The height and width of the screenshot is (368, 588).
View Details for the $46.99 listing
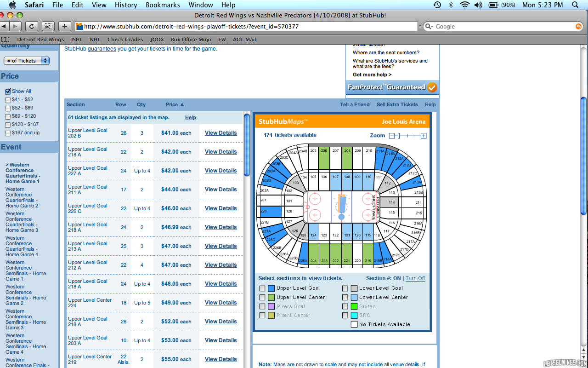[x=221, y=227]
